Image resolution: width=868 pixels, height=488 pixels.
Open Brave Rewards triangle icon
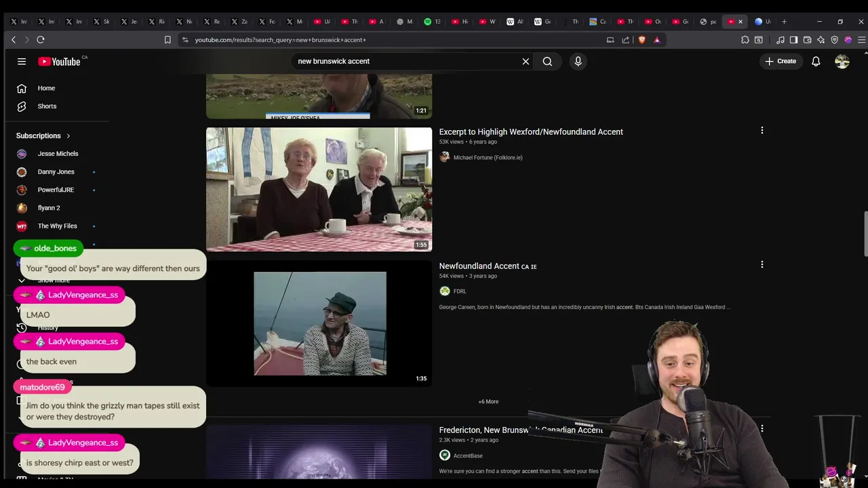click(x=656, y=40)
